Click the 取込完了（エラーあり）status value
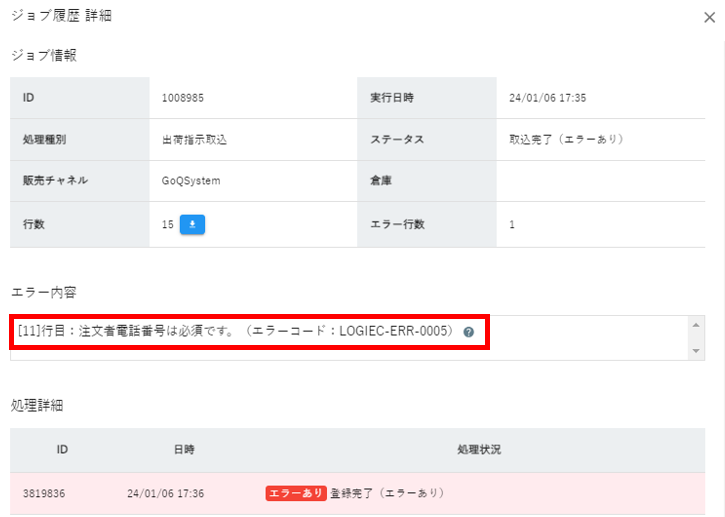Viewport: 725px width, 517px height. [567, 139]
